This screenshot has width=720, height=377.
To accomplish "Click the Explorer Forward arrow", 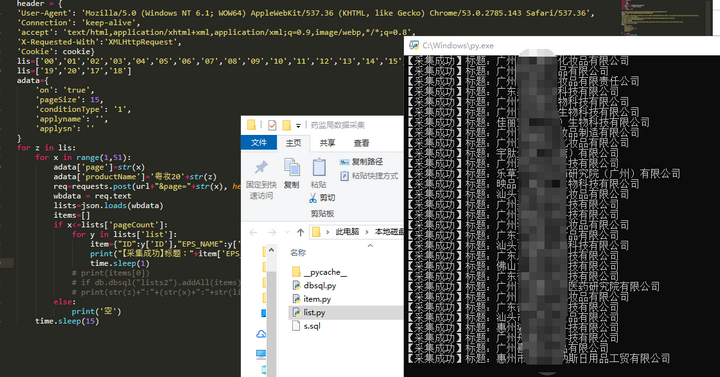I will click(x=272, y=232).
